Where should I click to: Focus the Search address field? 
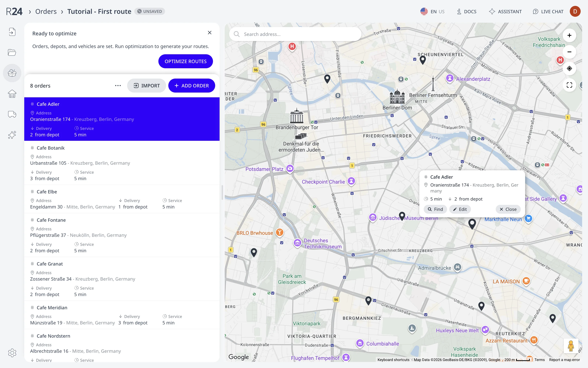[x=295, y=34]
